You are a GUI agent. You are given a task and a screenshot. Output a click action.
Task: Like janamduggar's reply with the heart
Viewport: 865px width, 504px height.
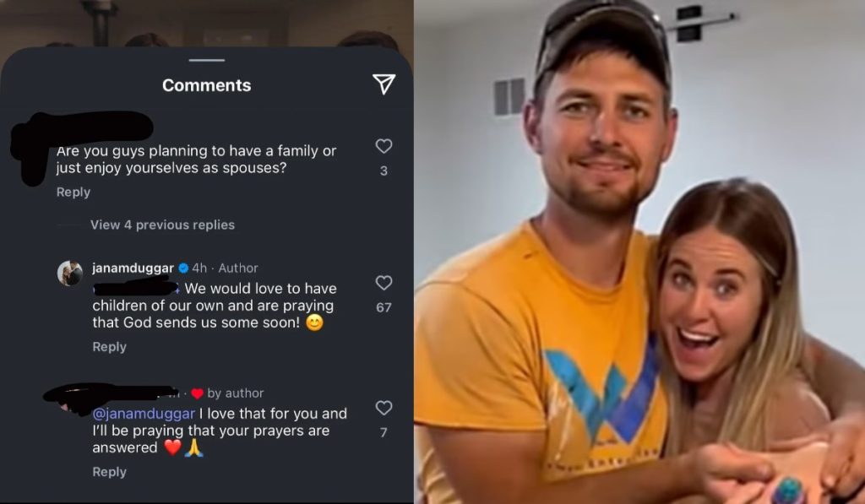384,283
